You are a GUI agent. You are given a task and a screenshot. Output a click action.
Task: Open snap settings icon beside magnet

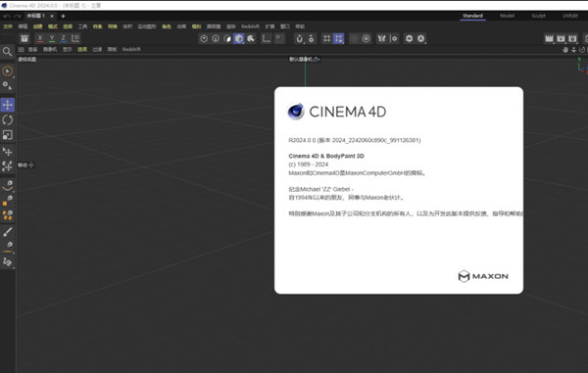[312, 38]
